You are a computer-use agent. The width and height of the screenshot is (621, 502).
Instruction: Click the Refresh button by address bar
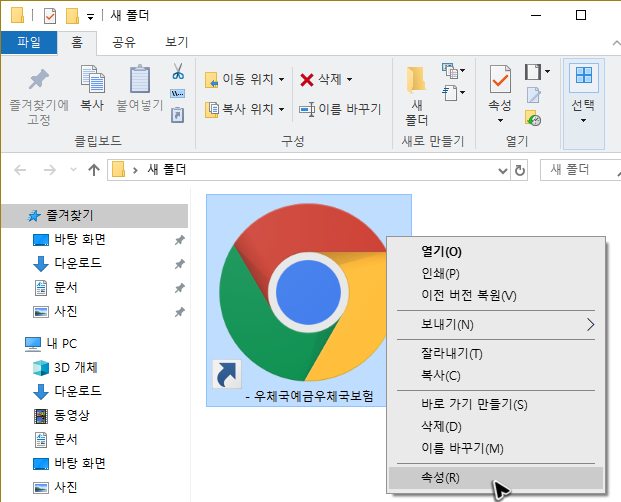click(x=520, y=171)
